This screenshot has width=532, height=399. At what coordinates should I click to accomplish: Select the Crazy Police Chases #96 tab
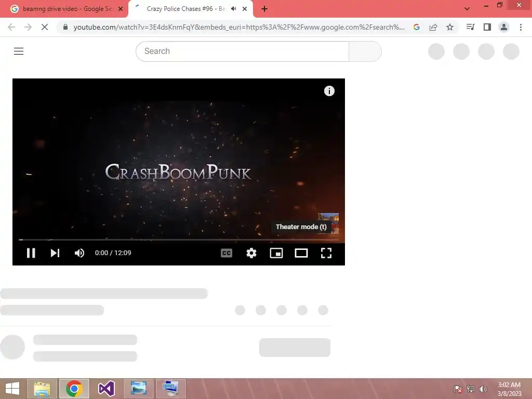186,9
